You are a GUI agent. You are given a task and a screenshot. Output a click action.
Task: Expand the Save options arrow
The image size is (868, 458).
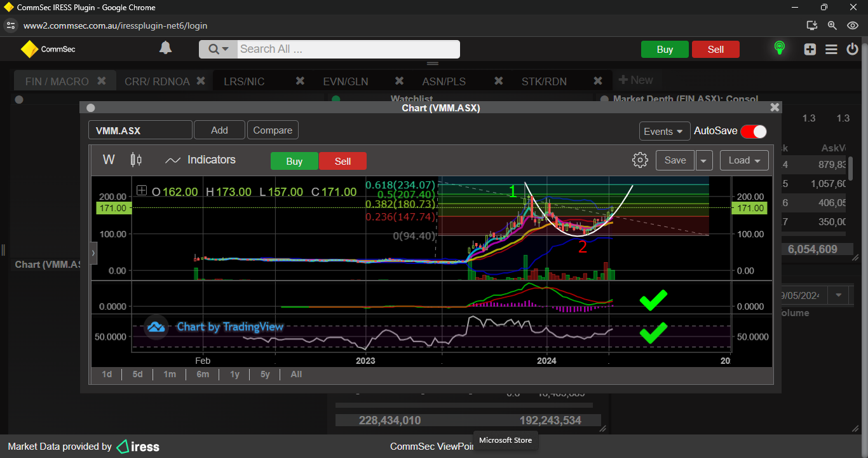tap(703, 160)
